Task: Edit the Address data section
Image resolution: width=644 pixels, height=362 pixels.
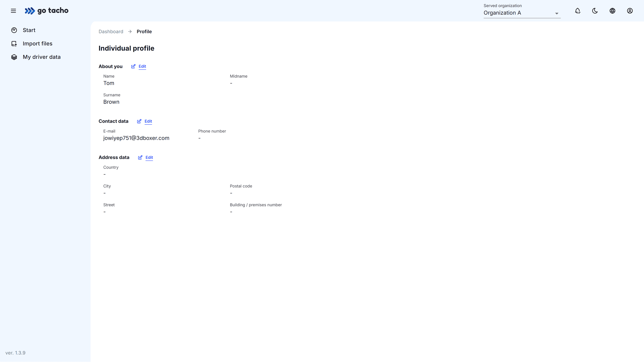Action: click(149, 157)
